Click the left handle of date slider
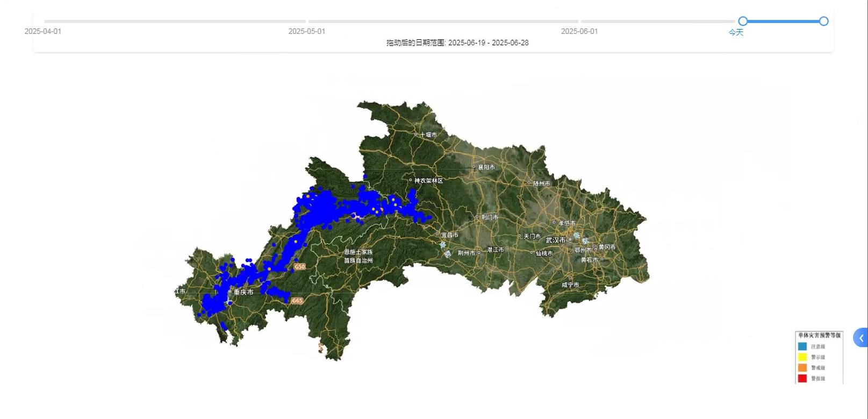The width and height of the screenshot is (868, 419). tap(743, 21)
